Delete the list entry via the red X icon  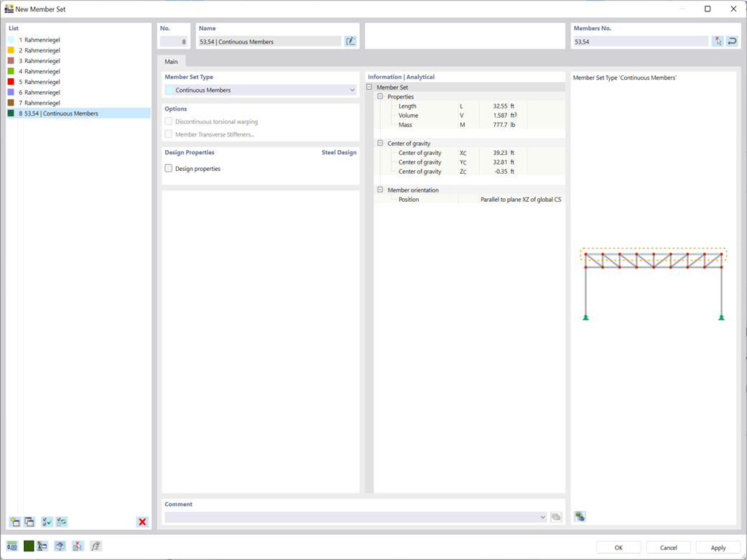tap(141, 522)
